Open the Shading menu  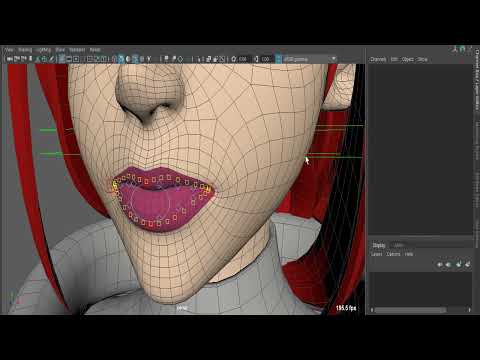pos(25,50)
